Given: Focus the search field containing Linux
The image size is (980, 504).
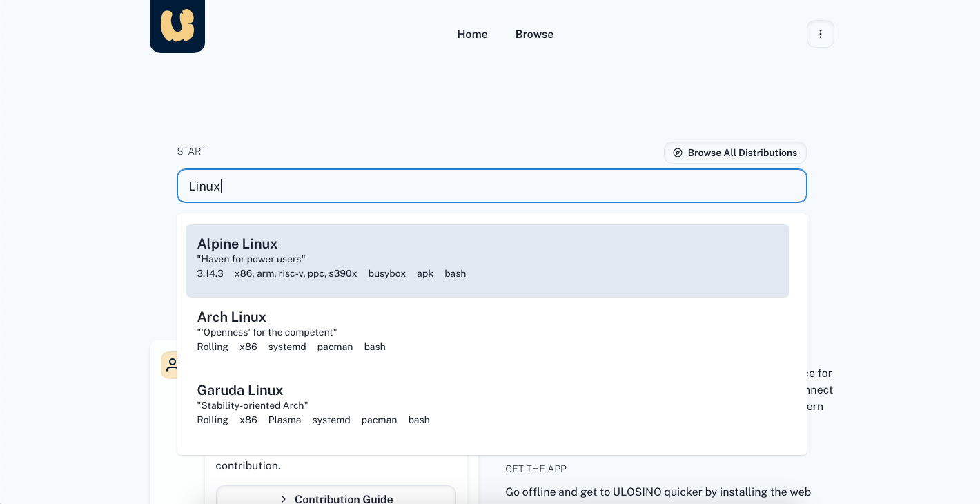Looking at the screenshot, I should pos(492,186).
